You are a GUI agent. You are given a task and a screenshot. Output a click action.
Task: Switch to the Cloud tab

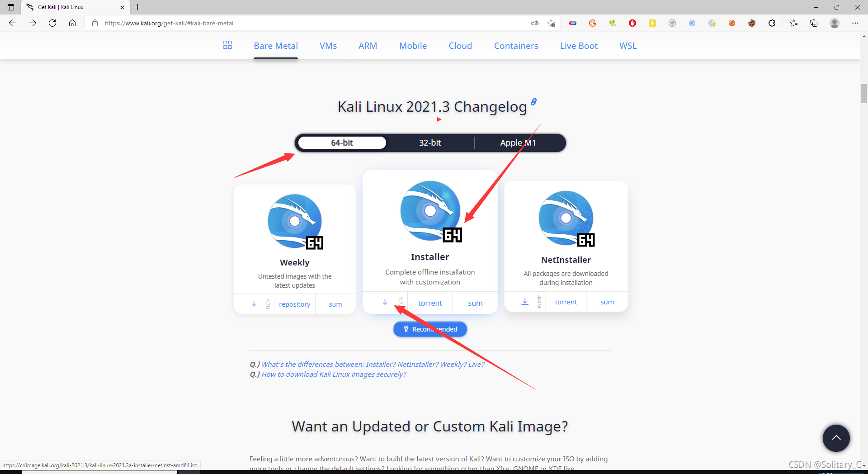tap(460, 46)
